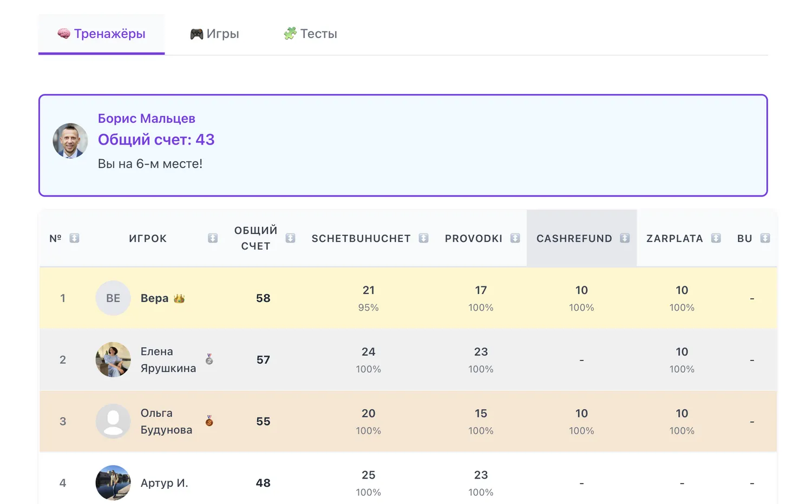Image resolution: width=812 pixels, height=504 pixels.
Task: Click the BE initials avatar for Вера
Action: (x=113, y=298)
